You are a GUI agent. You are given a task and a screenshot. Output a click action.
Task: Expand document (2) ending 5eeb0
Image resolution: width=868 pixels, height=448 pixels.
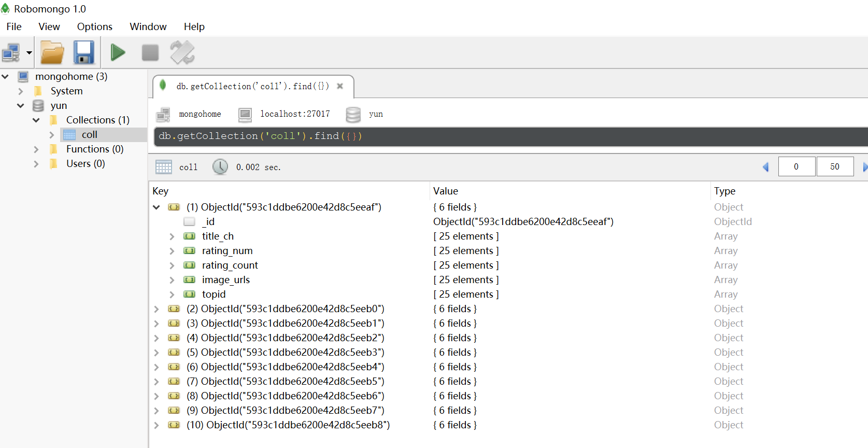point(156,309)
